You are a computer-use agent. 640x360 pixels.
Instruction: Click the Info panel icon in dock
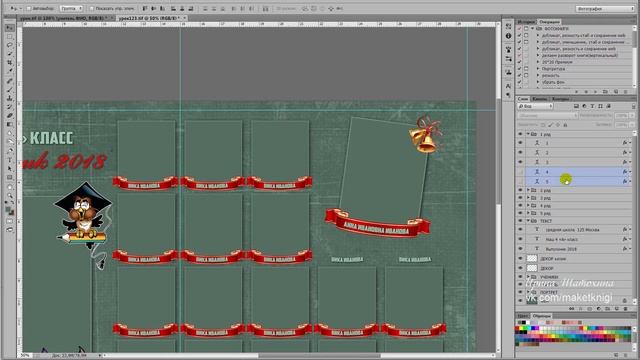(508, 36)
